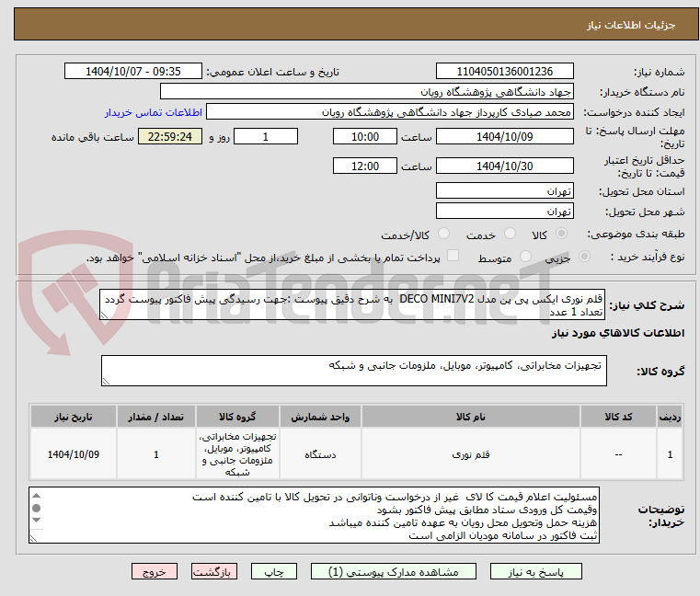This screenshot has height=596, width=700.
Task: Click the resize grip of گروه کالا box
Action: [x=107, y=382]
